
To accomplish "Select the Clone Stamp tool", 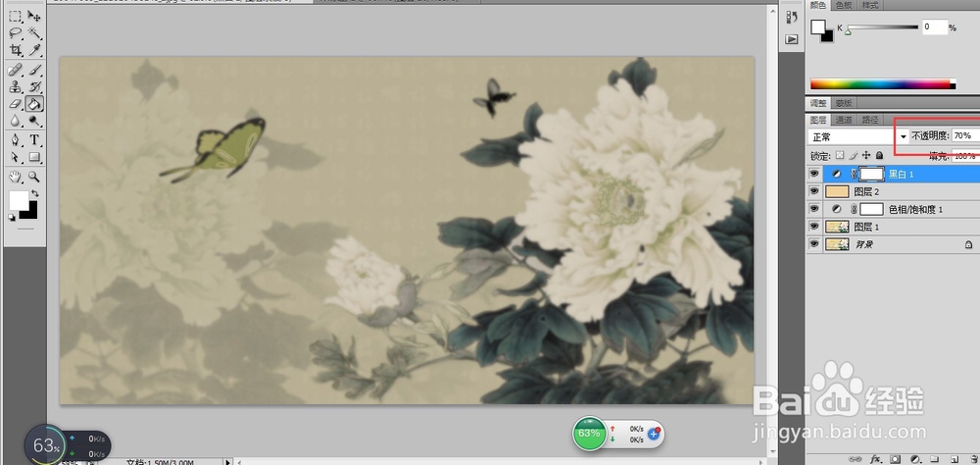I will coord(16,86).
